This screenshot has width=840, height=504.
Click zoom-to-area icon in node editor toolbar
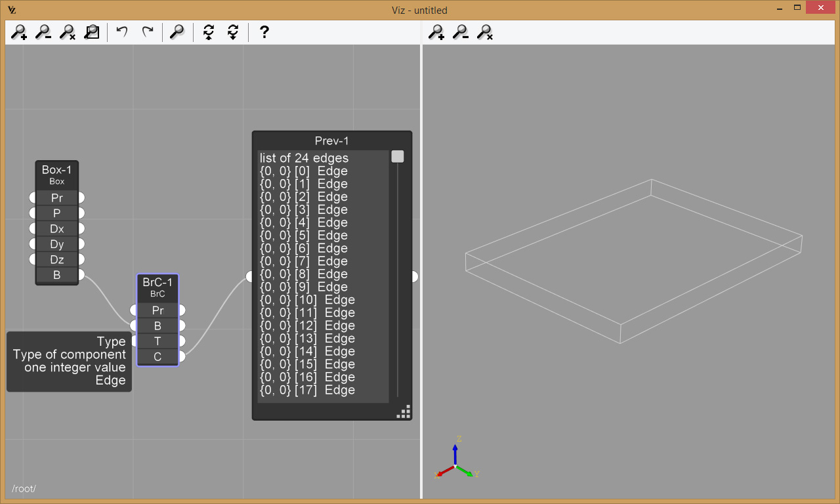coord(92,32)
